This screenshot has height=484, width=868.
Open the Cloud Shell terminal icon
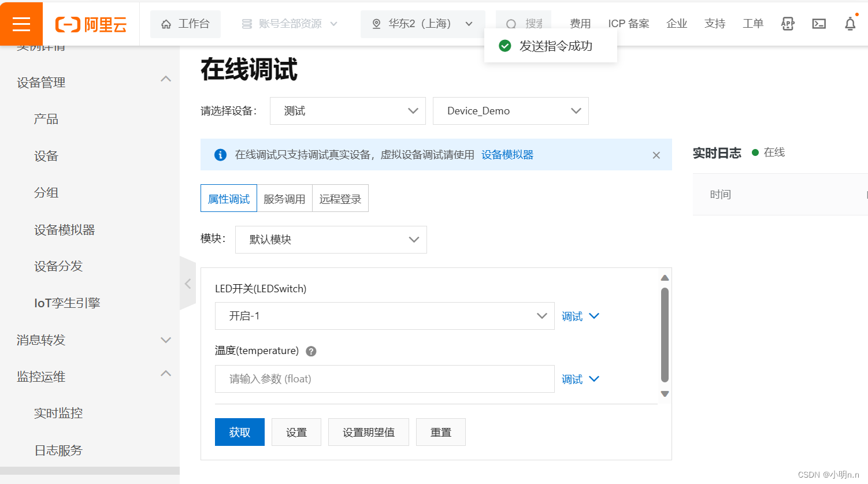click(819, 24)
